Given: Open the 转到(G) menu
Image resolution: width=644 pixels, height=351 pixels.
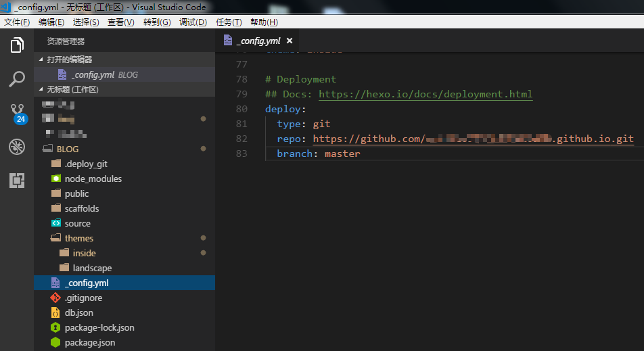Looking at the screenshot, I should pos(157,22).
